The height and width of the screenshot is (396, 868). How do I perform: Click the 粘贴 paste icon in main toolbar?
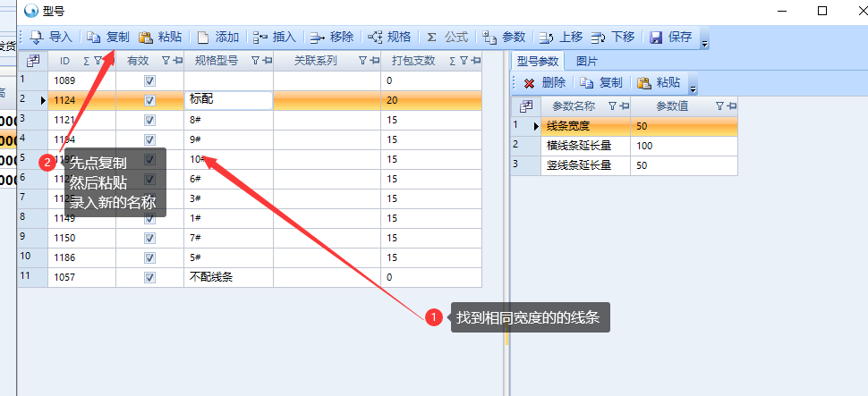click(x=146, y=38)
